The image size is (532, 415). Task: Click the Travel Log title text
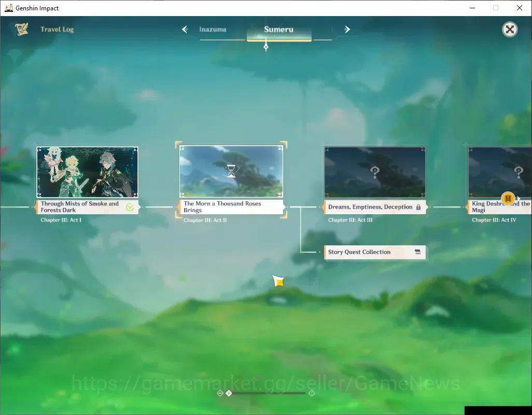(x=57, y=30)
